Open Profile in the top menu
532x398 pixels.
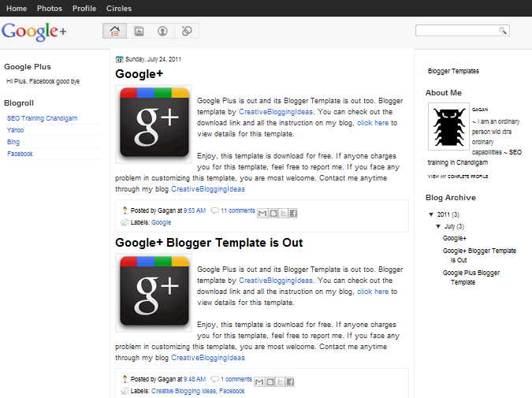click(84, 9)
